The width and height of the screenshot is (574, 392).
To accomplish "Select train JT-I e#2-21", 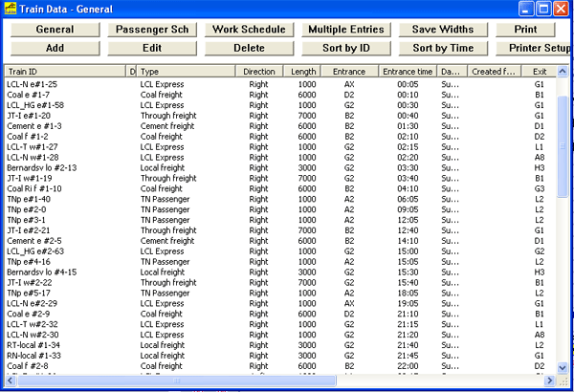I will pyautogui.click(x=28, y=230).
